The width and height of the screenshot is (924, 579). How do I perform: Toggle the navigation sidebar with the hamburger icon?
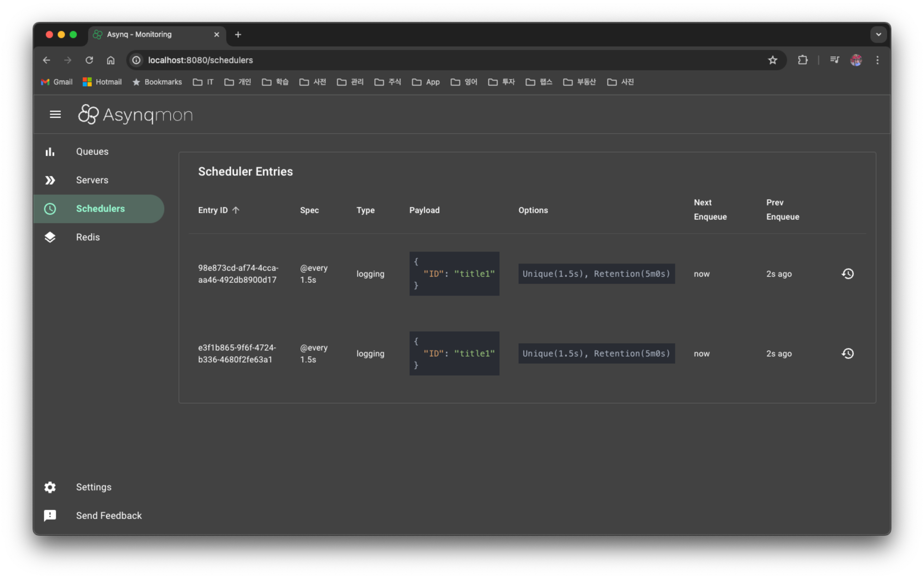(55, 114)
